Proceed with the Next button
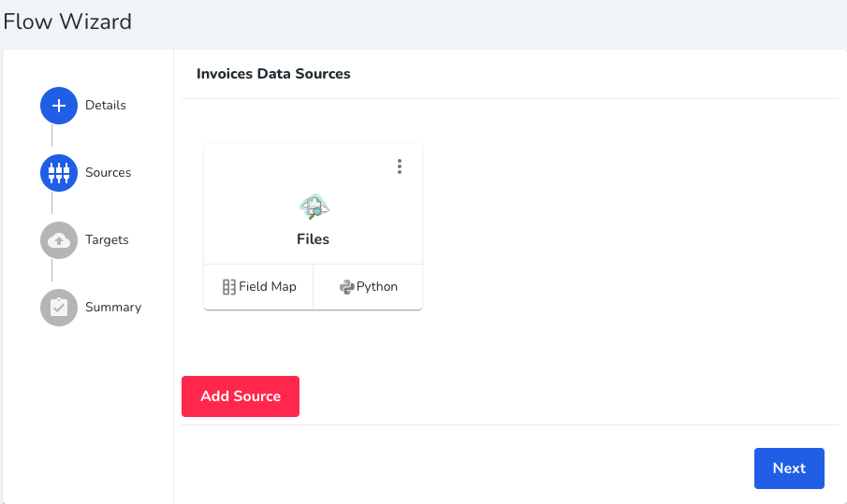Viewport: 847px width, 504px height. (789, 468)
